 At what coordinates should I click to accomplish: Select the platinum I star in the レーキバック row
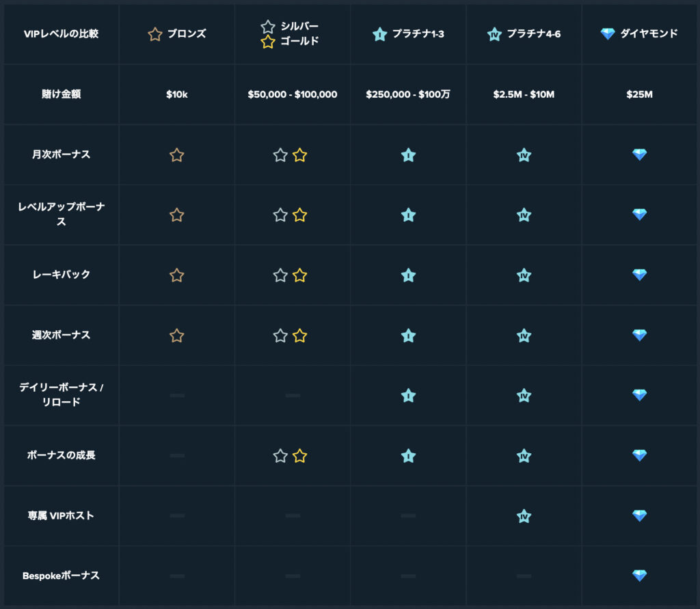tap(408, 275)
